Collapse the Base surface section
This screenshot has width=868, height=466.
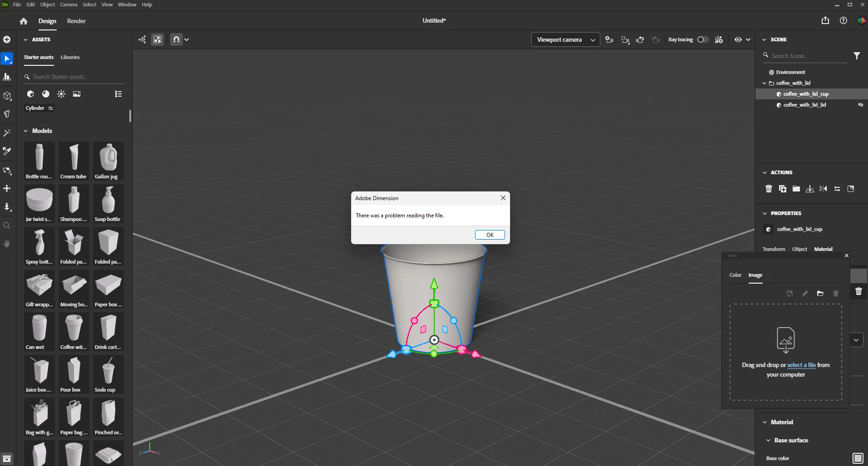(768, 440)
